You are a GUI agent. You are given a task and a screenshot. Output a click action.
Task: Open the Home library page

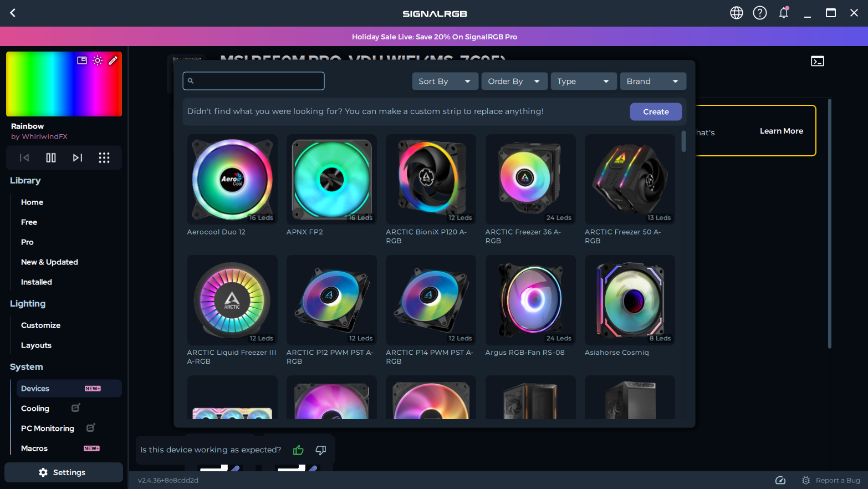(x=32, y=202)
